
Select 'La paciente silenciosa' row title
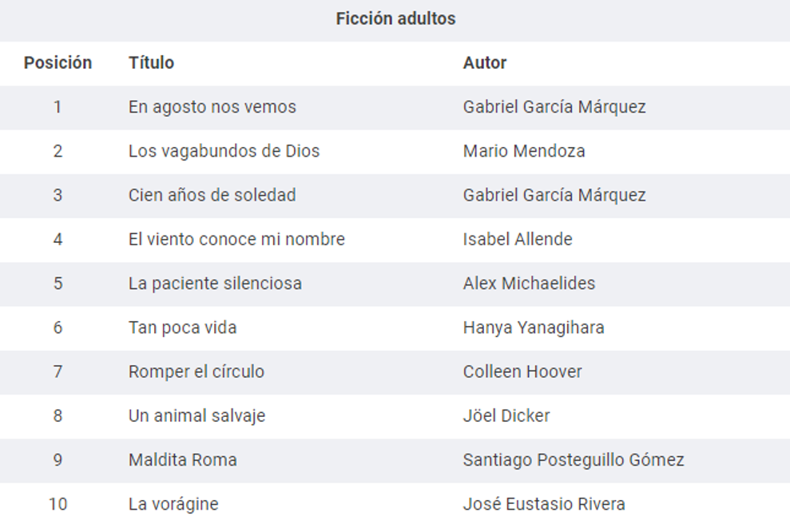(x=215, y=284)
